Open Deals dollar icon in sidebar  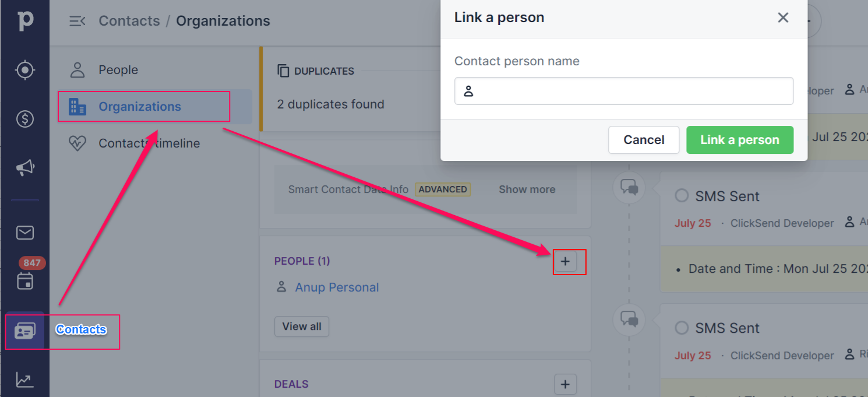tap(24, 119)
